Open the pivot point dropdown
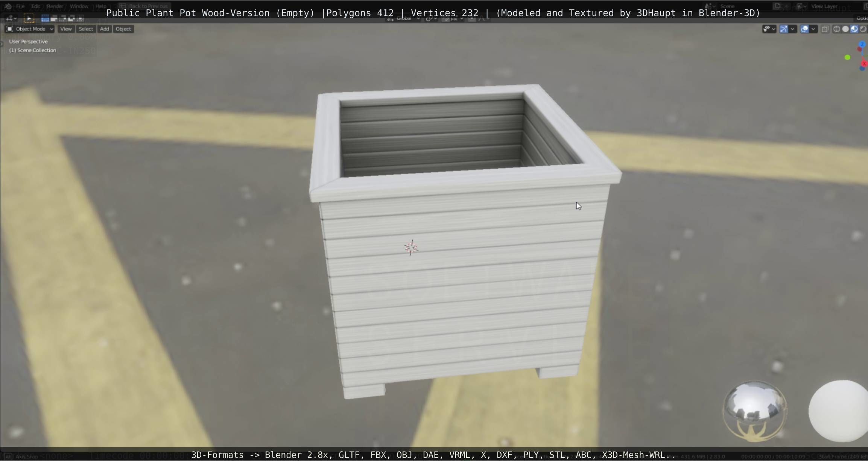Screen dimensions: 868x461 432,18
